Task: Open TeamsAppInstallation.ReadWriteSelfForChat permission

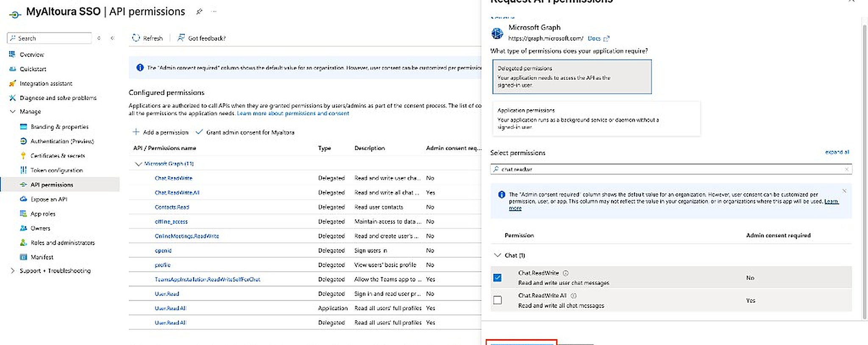Action: click(207, 279)
